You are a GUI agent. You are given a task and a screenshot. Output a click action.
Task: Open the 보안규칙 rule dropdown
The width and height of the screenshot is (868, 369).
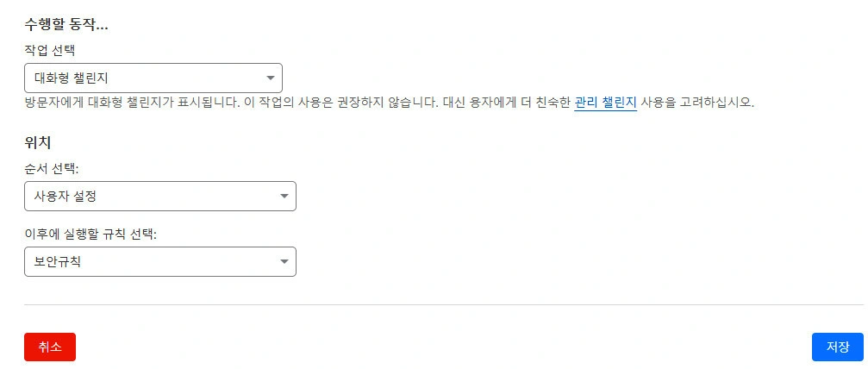click(160, 262)
